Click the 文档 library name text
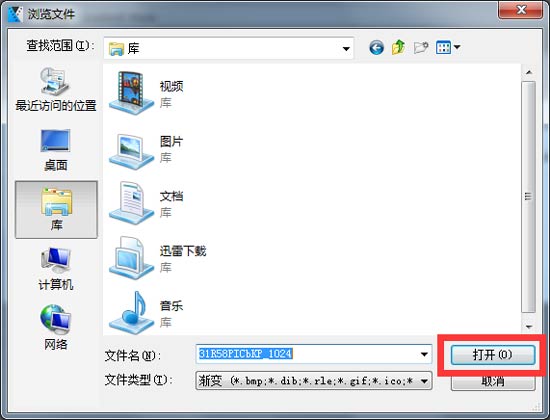This screenshot has height=420, width=550. [172, 196]
